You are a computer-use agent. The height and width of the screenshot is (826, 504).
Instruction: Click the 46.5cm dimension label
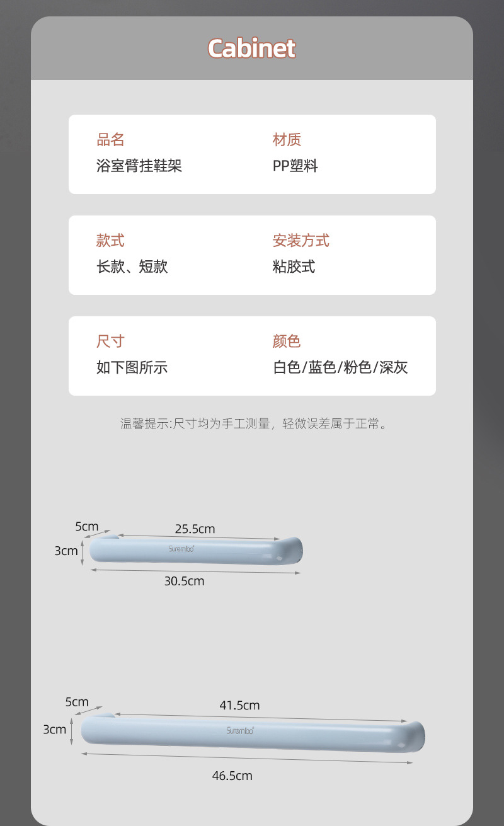(232, 776)
